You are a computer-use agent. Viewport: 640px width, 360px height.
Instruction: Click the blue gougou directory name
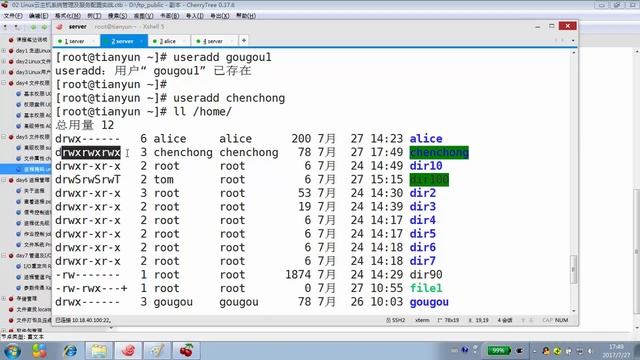[x=429, y=302]
